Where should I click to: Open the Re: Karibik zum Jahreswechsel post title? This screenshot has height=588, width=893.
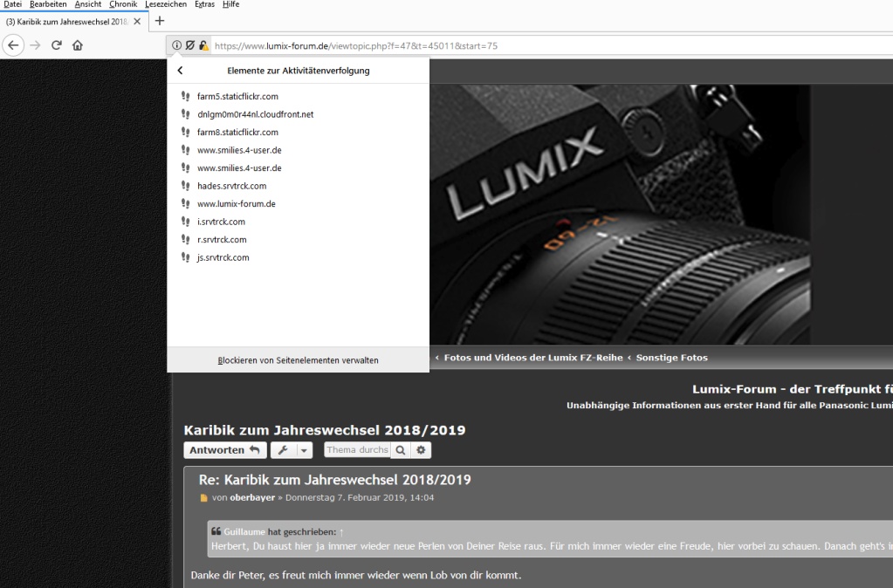[335, 480]
